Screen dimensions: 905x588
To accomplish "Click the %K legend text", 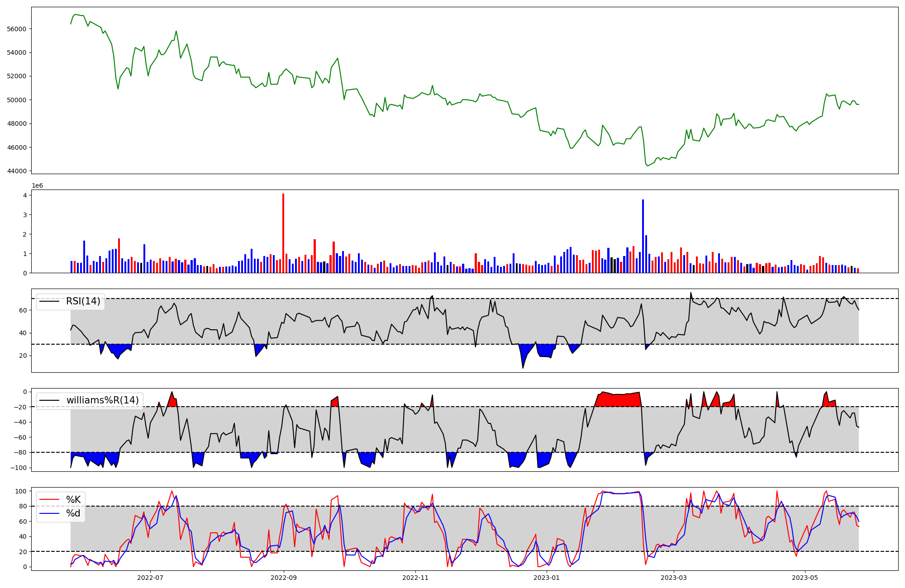I will [73, 499].
